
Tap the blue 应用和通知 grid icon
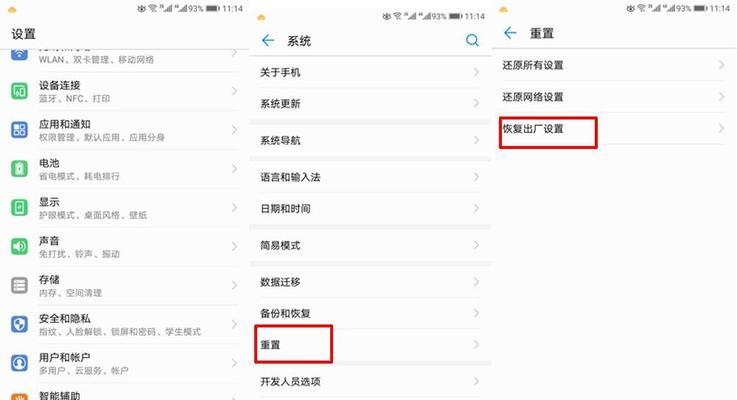[19, 130]
